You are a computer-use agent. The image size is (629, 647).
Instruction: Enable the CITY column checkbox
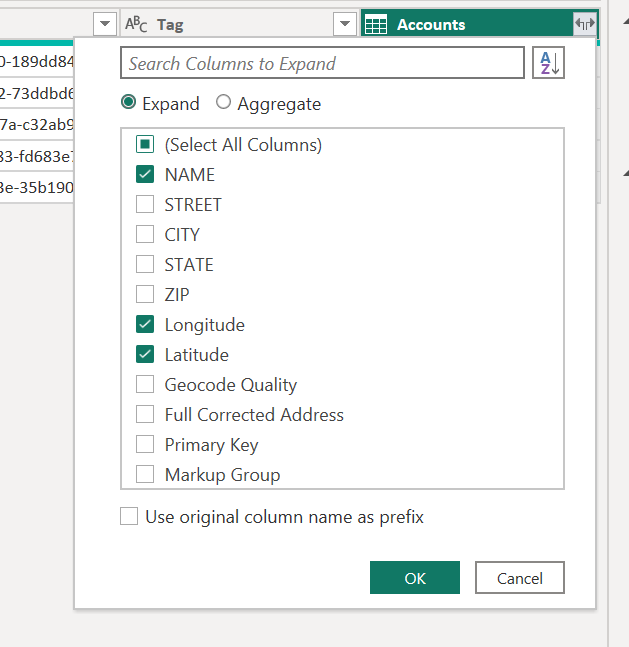pyautogui.click(x=145, y=235)
